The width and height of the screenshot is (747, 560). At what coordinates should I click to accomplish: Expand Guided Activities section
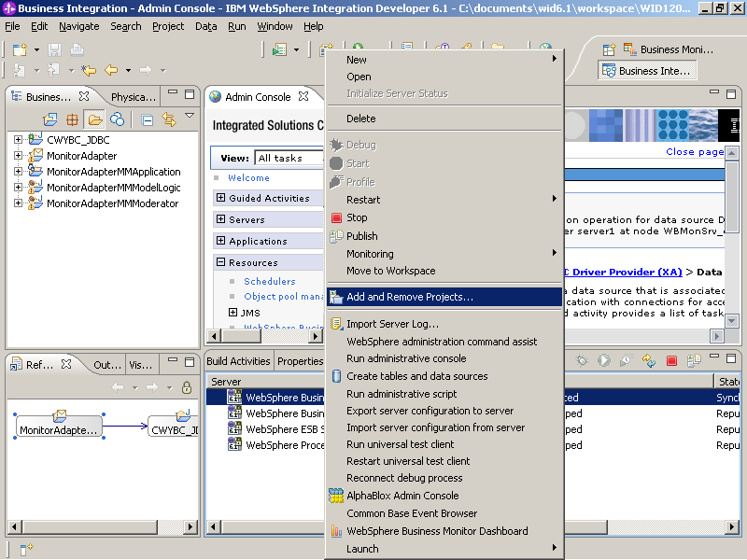[x=221, y=198]
